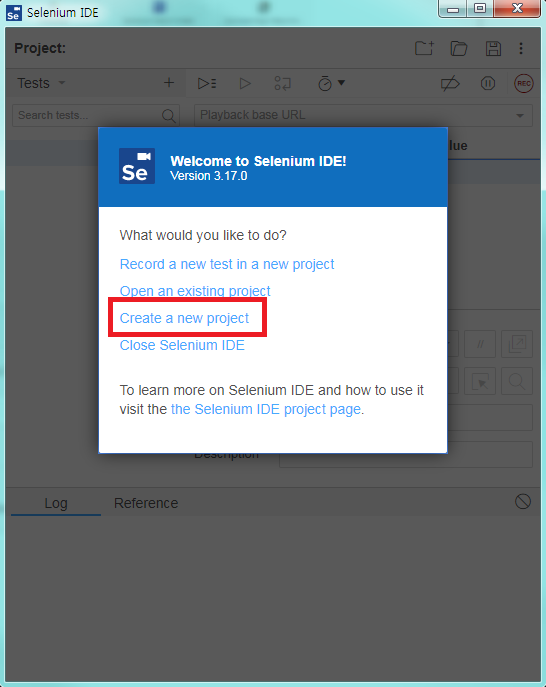Close the Selenium IDE window
Viewport: 546px width, 687px height.
517,9
